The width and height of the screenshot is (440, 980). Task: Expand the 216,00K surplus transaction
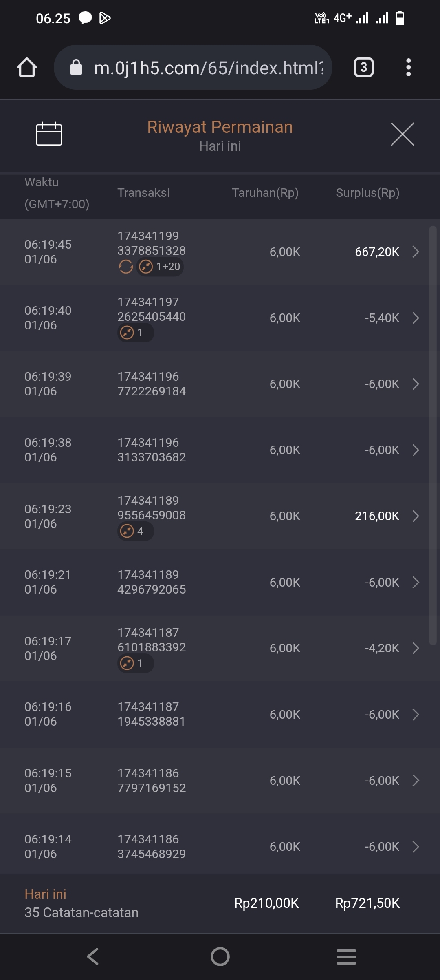point(416,516)
